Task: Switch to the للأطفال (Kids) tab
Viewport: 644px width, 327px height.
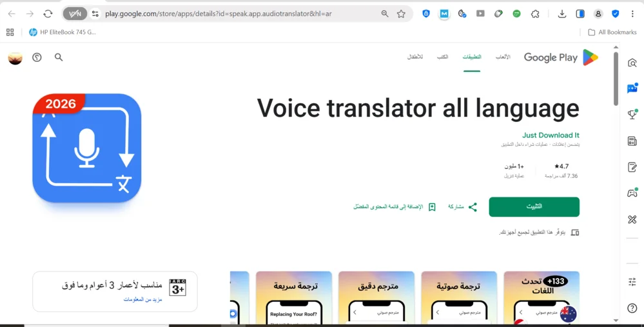Action: point(415,57)
